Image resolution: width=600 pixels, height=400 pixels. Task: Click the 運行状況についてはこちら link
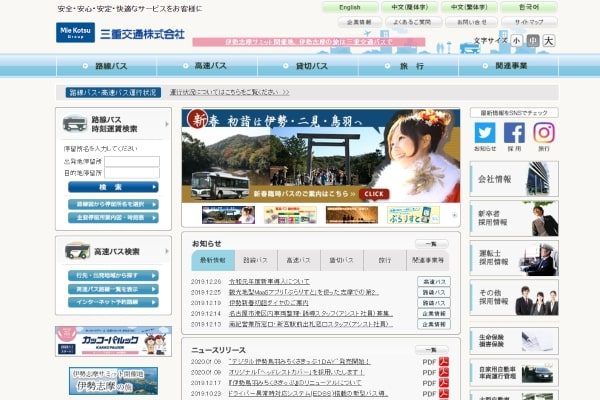point(230,92)
